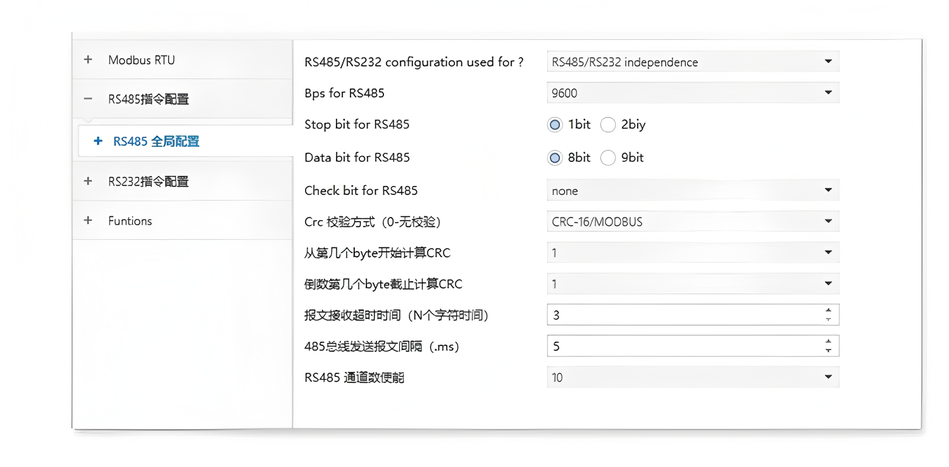
Task: Increase 485总线发送报文间隔 with the up arrow
Action: [x=829, y=342]
